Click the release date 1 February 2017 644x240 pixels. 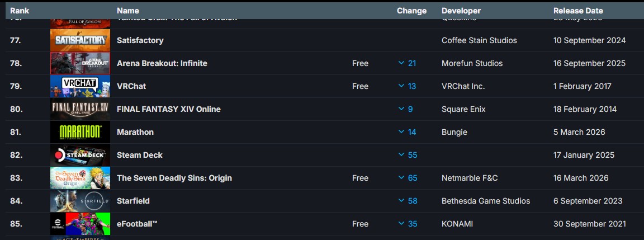[583, 86]
